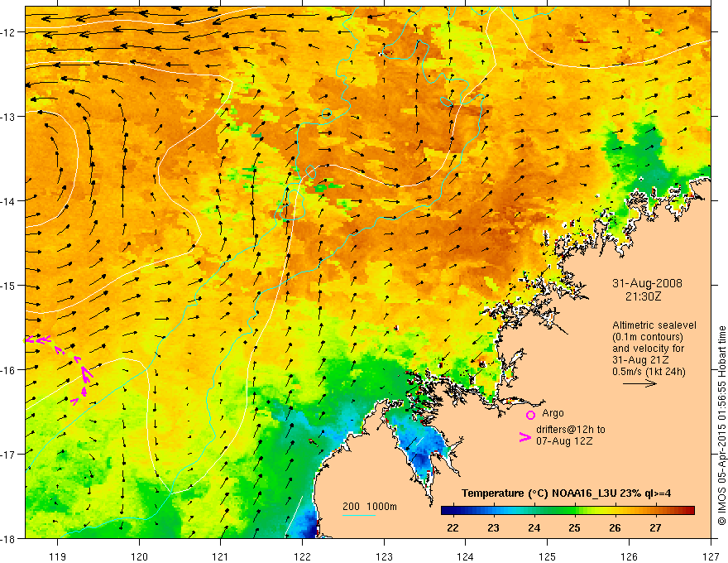
Task: Click latitude axis label '-17'
Action: (x=9, y=454)
